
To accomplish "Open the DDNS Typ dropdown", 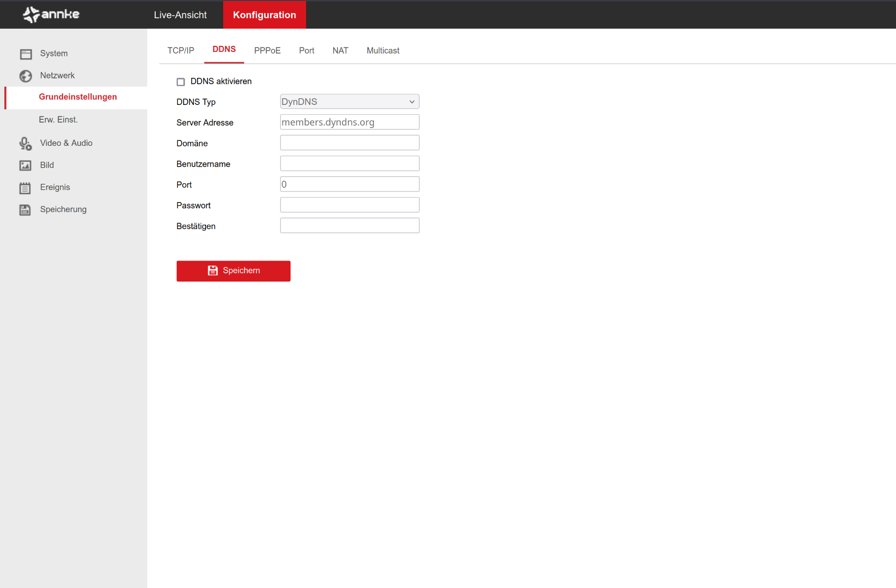I will (x=349, y=102).
